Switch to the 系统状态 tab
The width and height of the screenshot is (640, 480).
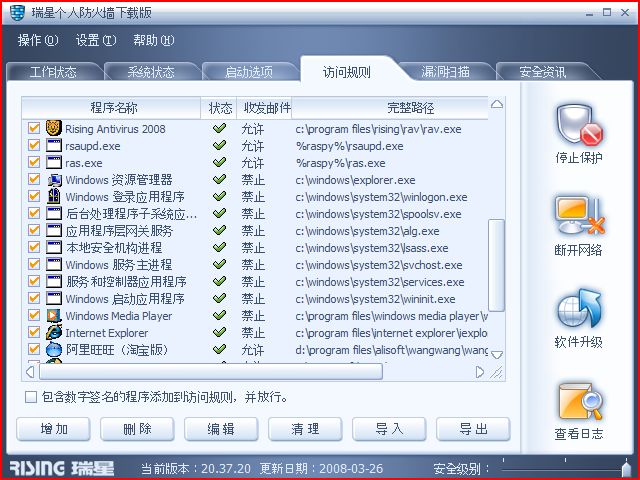(x=151, y=72)
